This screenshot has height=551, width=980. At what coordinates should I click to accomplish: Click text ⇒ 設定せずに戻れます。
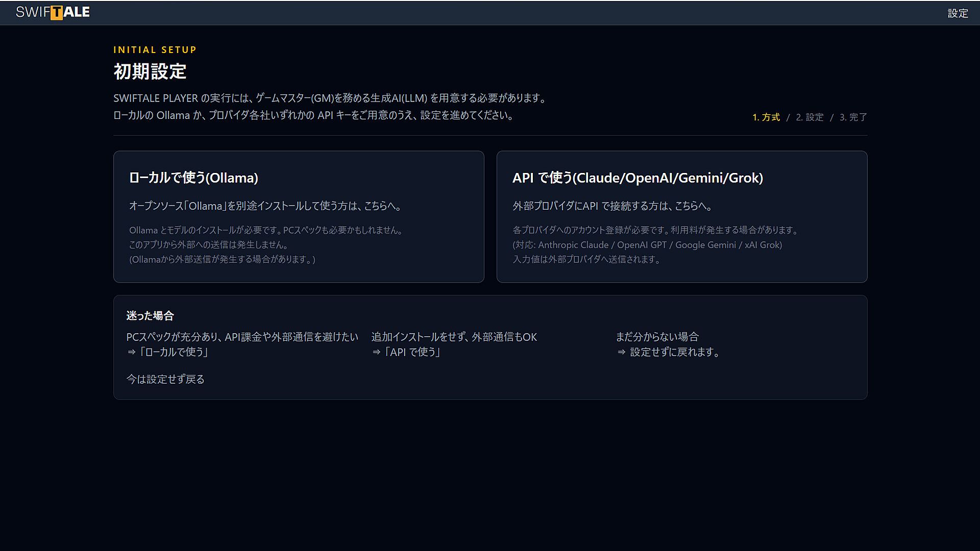pos(669,352)
